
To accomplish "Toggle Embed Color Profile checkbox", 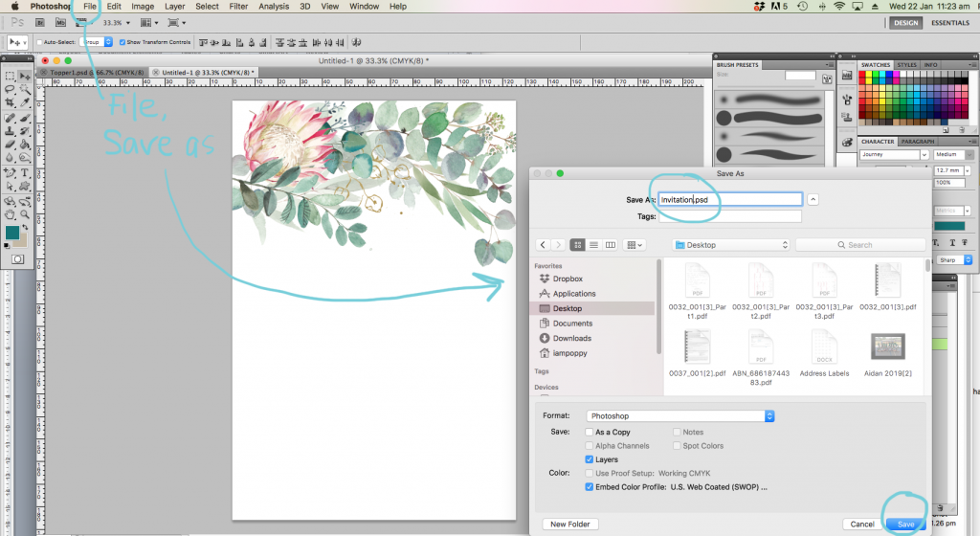I will 589,487.
